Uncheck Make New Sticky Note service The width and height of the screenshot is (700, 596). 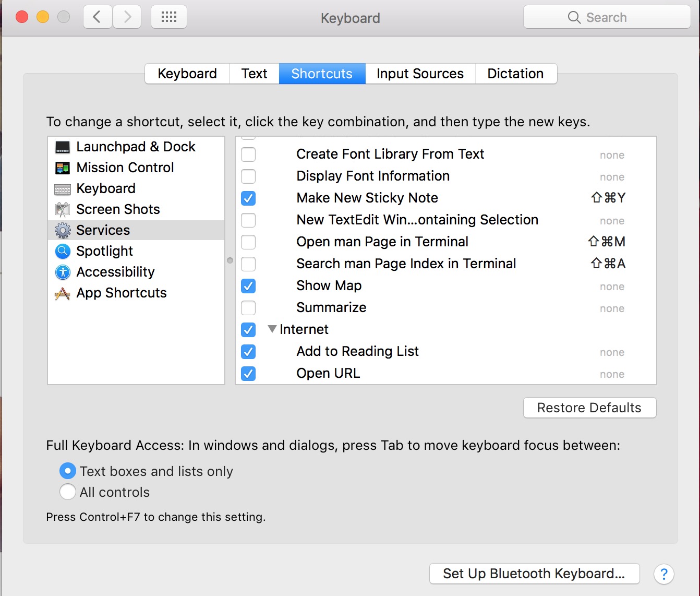click(248, 198)
